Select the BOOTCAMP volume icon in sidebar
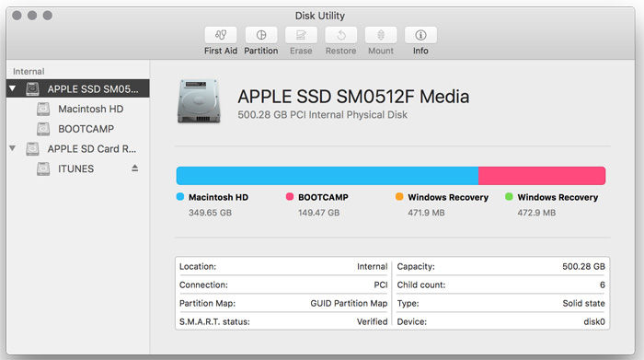Screen dimensions: 644x360 pyautogui.click(x=43, y=129)
